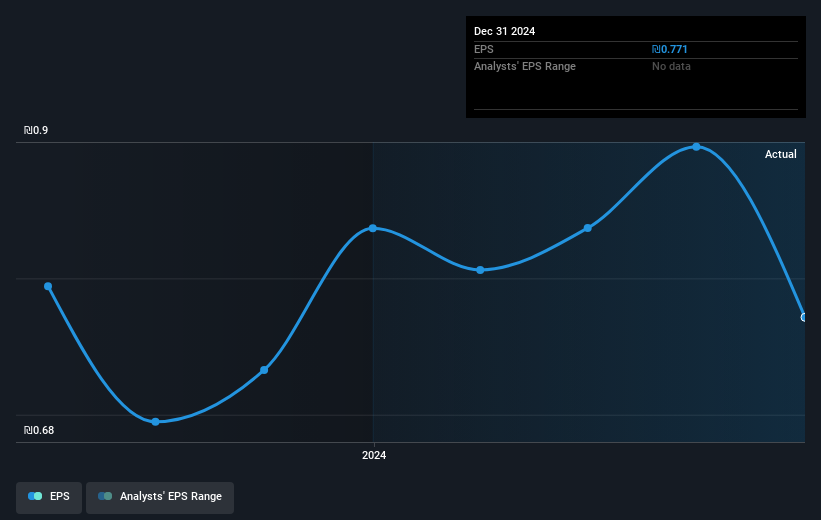Click the ₪0.9 y-axis label

(36, 130)
